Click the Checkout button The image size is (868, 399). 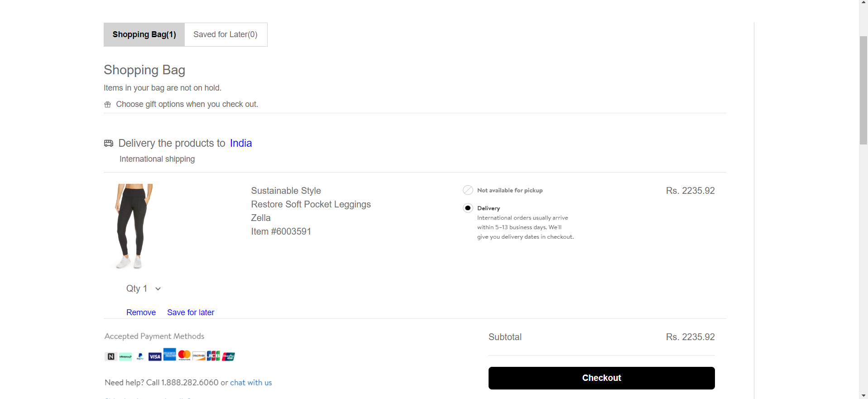601,378
